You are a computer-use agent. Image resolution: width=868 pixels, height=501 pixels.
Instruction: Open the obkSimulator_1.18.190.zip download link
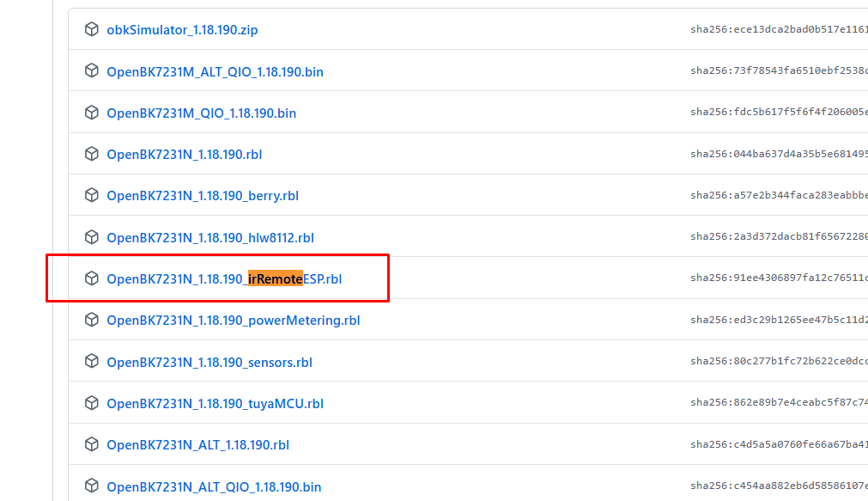(182, 30)
